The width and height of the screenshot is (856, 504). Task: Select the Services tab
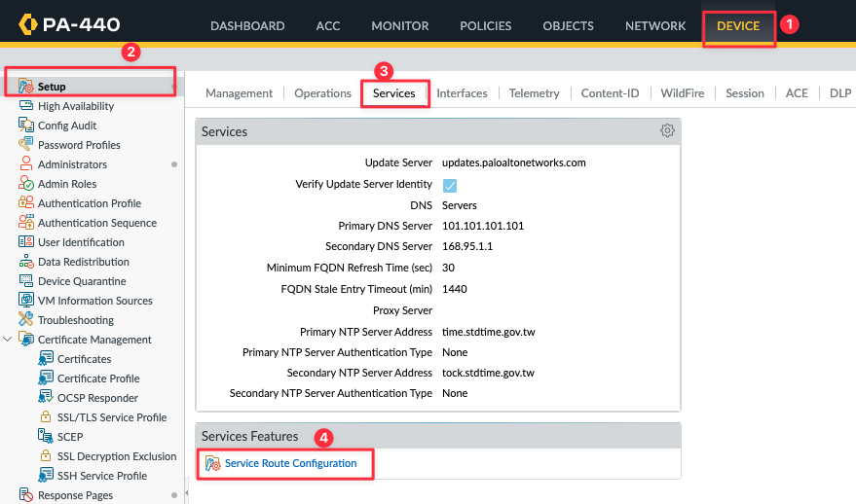(394, 93)
